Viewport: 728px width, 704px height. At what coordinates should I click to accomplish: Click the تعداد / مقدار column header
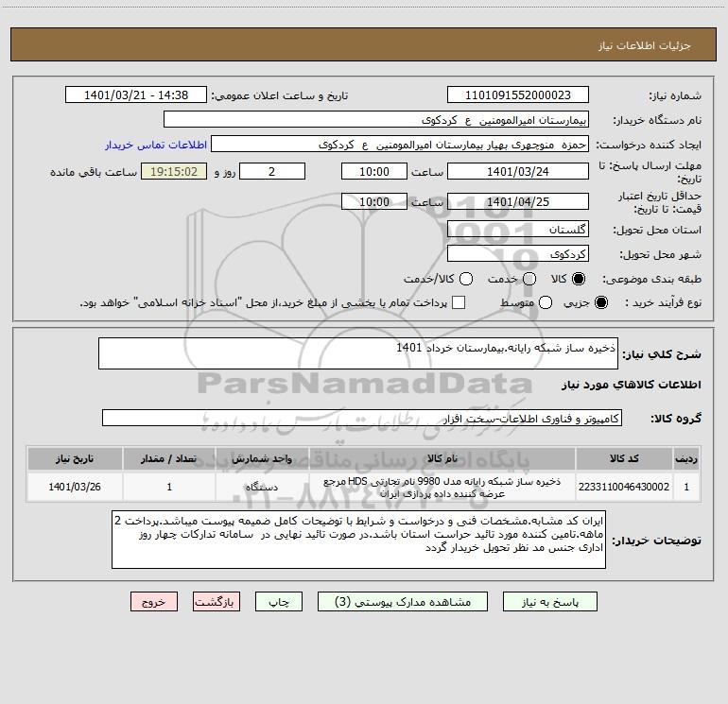[169, 458]
